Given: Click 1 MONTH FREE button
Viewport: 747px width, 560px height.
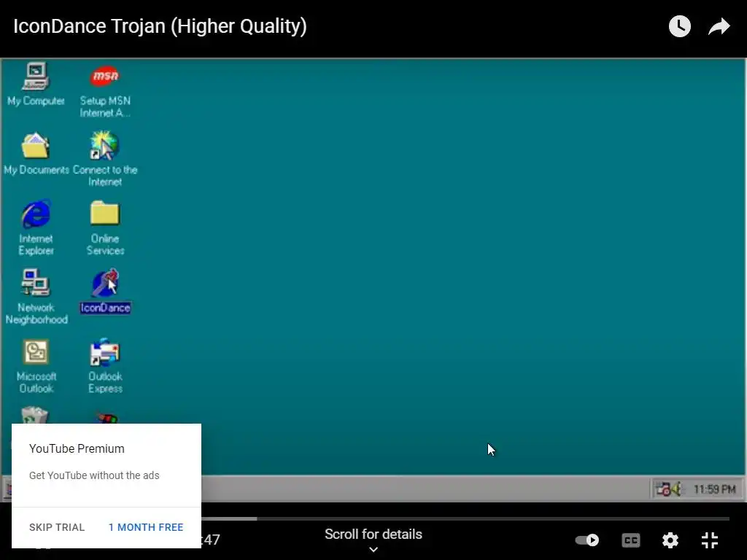Looking at the screenshot, I should pos(146,527).
